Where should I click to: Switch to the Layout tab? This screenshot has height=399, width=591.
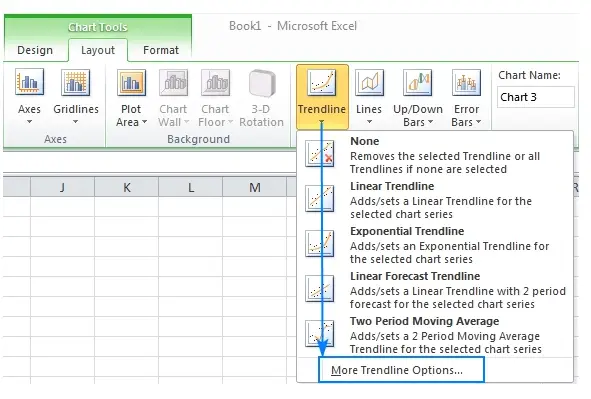[x=98, y=50]
